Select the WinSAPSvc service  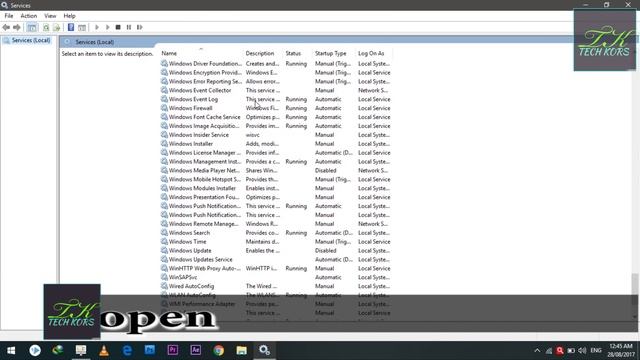pos(276,277)
